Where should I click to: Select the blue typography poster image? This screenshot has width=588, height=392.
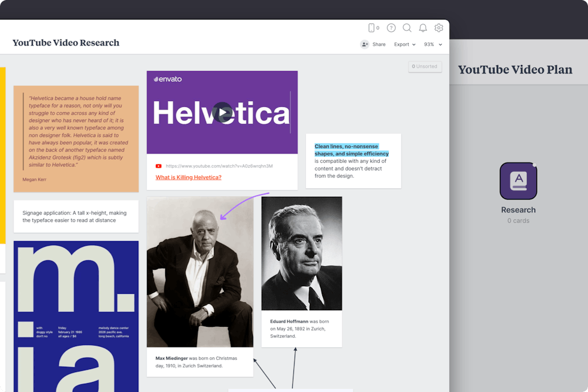coord(76,316)
